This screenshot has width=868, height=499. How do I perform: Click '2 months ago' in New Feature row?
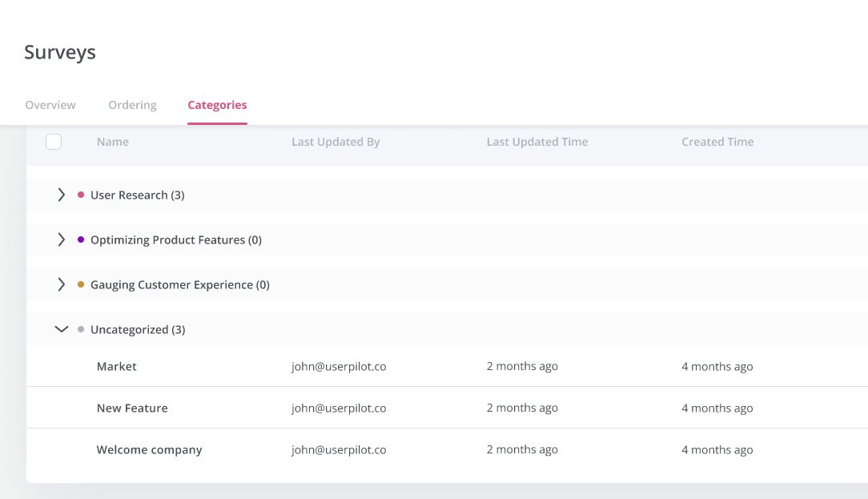pyautogui.click(x=522, y=408)
